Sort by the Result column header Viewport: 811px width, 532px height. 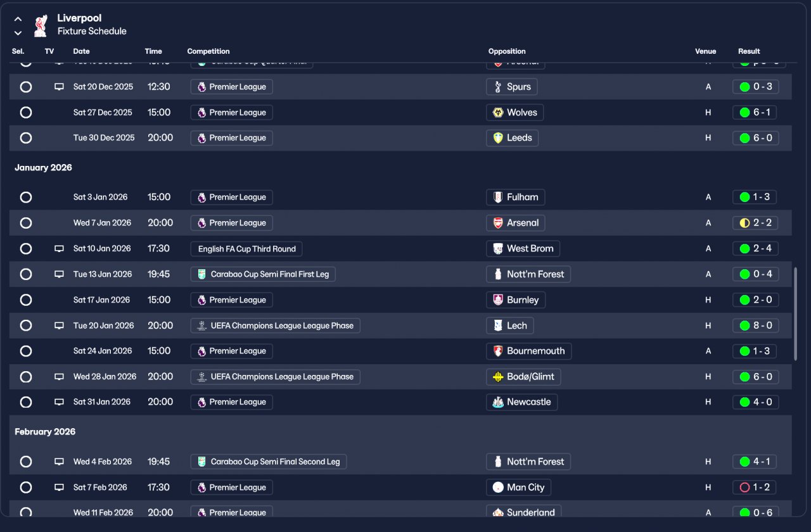click(749, 51)
